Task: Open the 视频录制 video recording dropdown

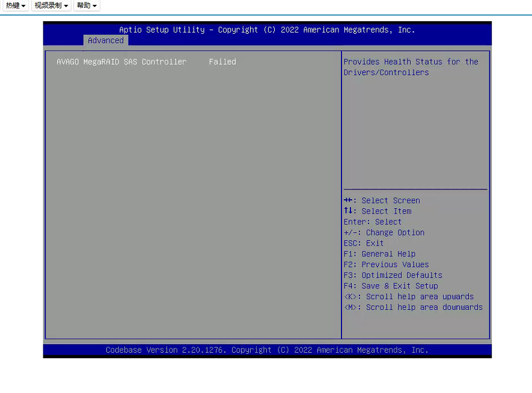Action: pos(51,5)
